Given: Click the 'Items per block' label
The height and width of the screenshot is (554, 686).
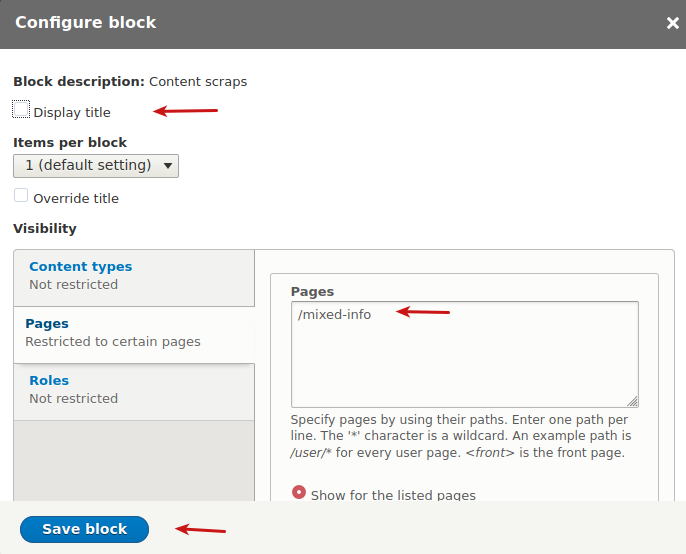Looking at the screenshot, I should pos(70,143).
